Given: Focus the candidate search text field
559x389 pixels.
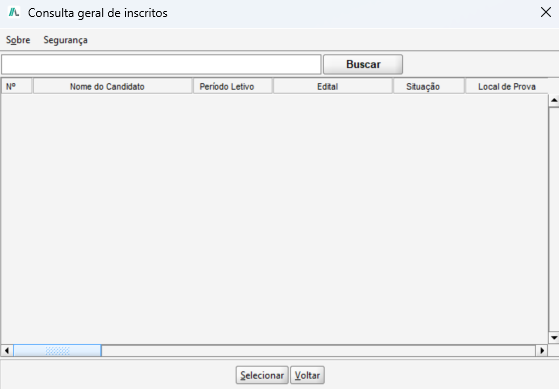Looking at the screenshot, I should point(161,65).
